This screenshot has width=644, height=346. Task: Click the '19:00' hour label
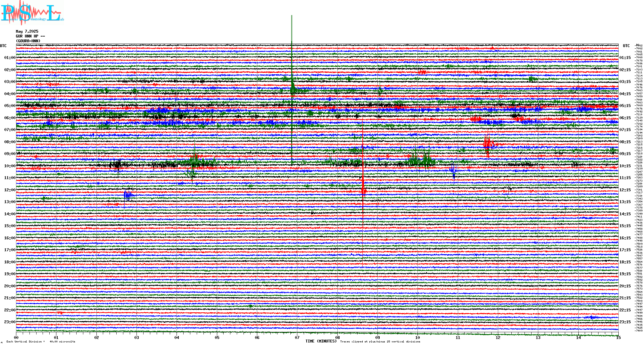tap(10, 274)
